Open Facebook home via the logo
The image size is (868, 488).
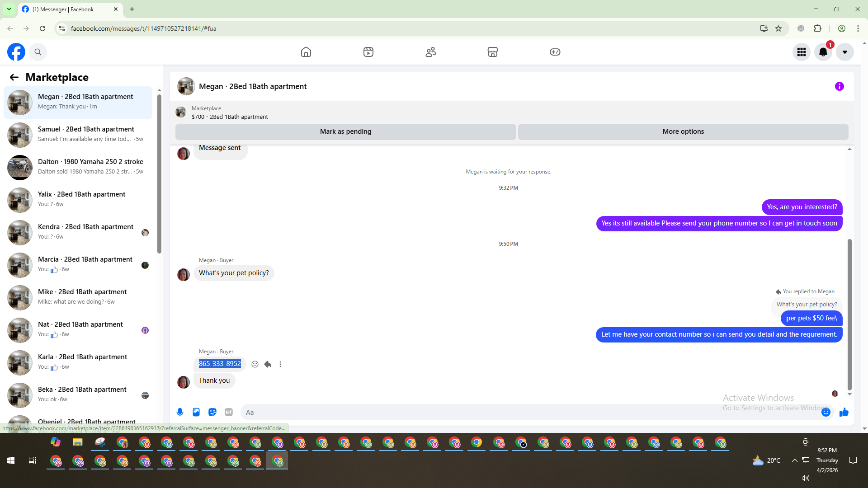click(x=16, y=52)
